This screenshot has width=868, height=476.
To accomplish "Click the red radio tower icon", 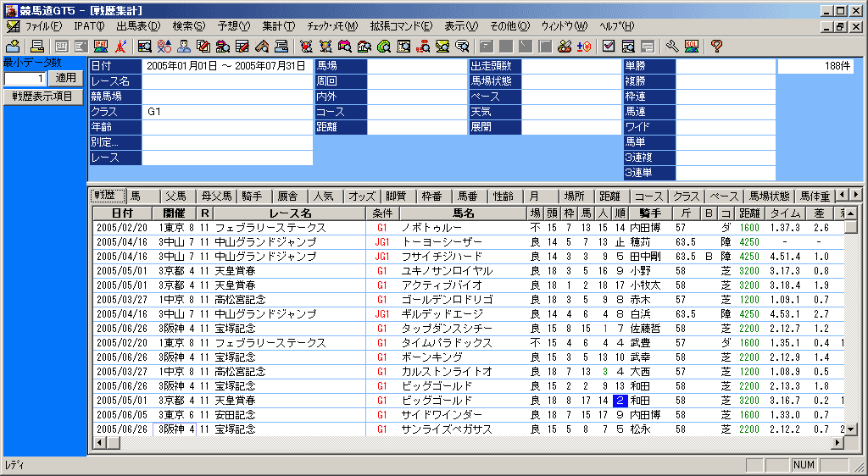I will [x=121, y=46].
